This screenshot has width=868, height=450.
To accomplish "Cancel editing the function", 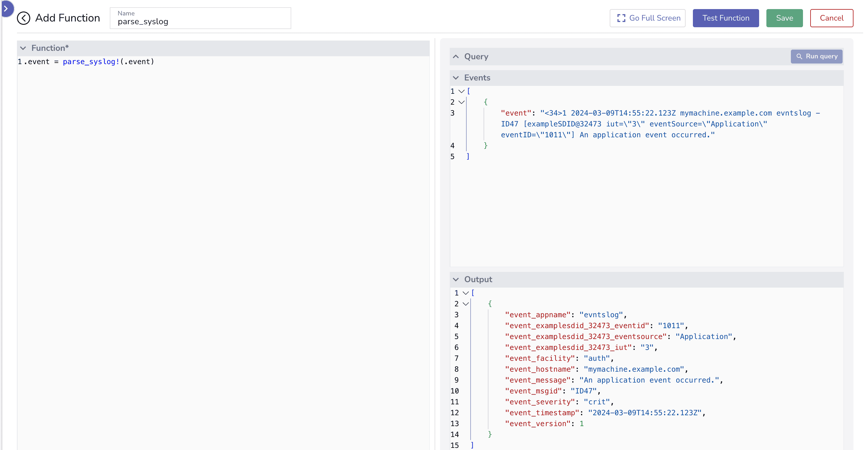I will pos(831,18).
